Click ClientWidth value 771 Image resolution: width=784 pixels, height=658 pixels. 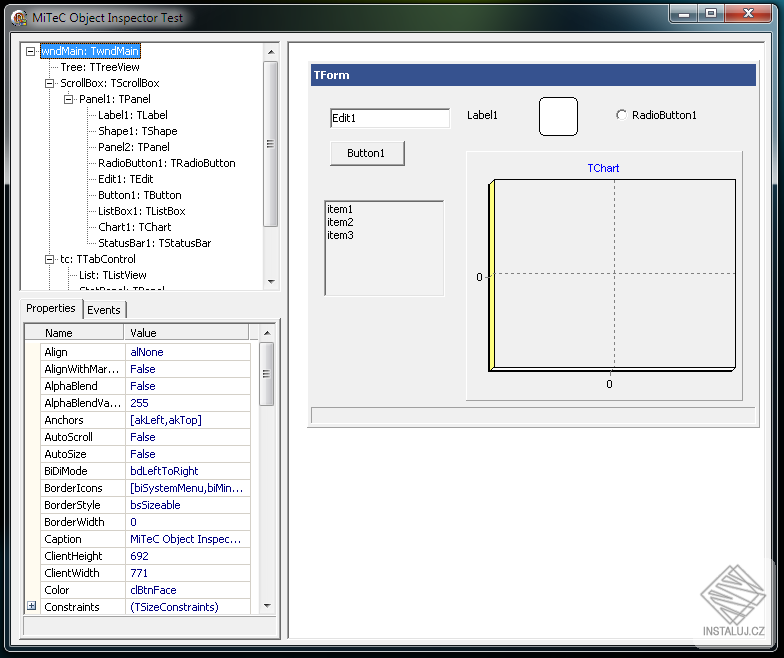188,573
